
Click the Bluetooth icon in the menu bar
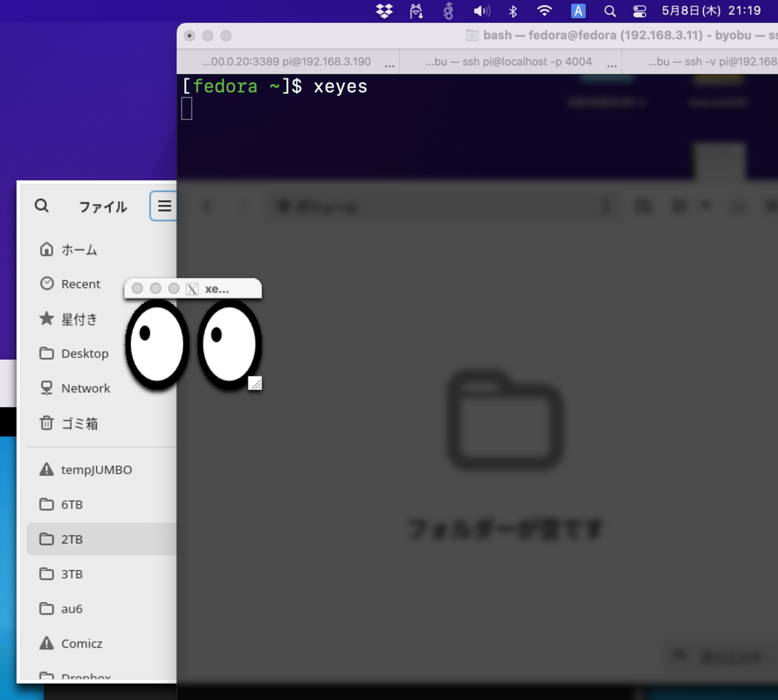(x=512, y=10)
